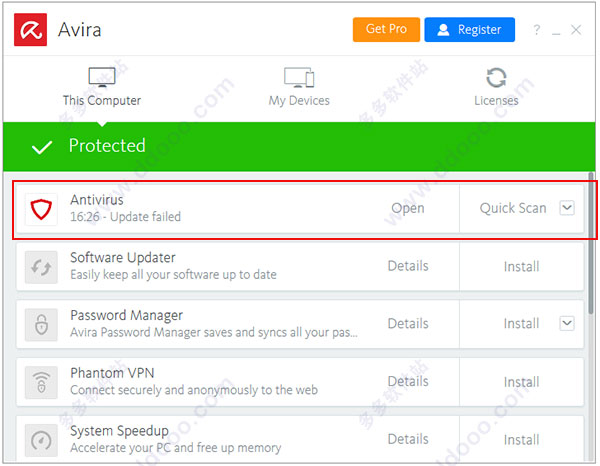Click the Antivirus shield icon
600x466 pixels.
[x=41, y=209]
